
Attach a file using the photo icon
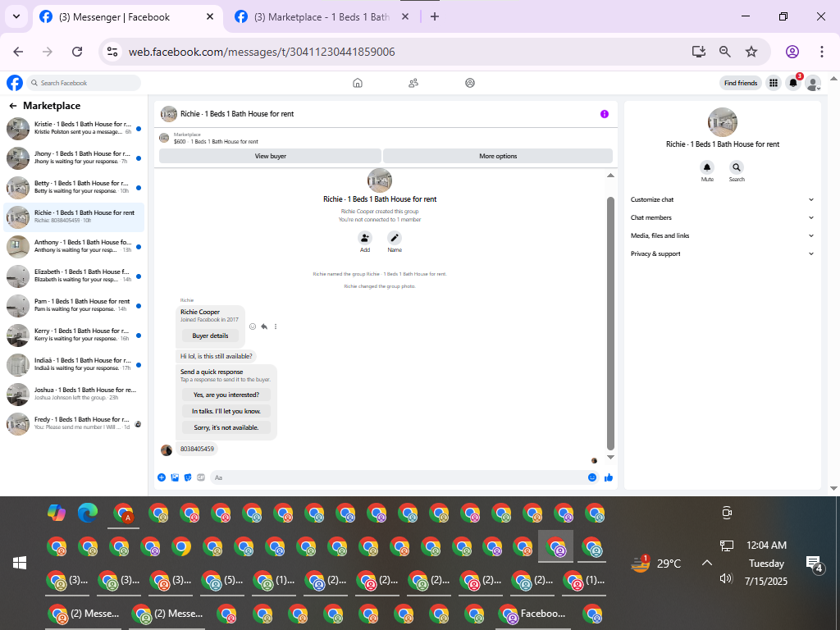175,477
